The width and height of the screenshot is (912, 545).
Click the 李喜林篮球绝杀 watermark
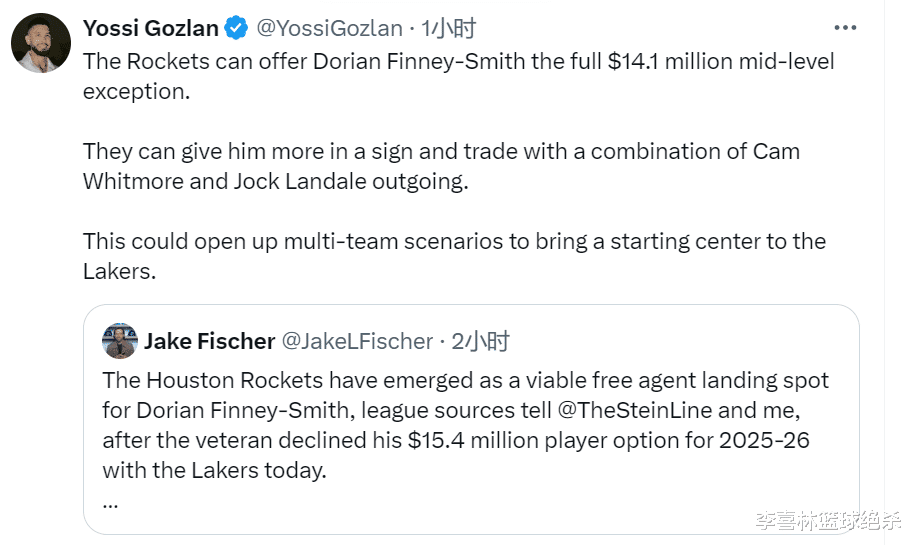(x=828, y=521)
